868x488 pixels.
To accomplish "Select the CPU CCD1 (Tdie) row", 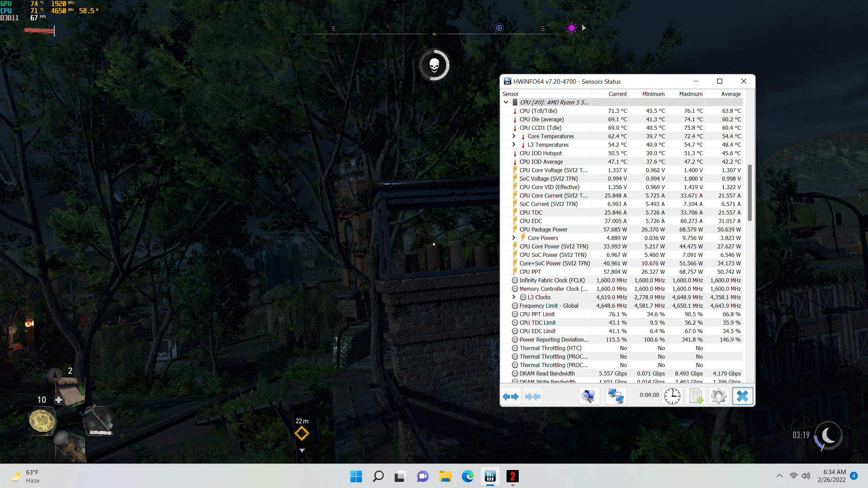I will pos(622,128).
